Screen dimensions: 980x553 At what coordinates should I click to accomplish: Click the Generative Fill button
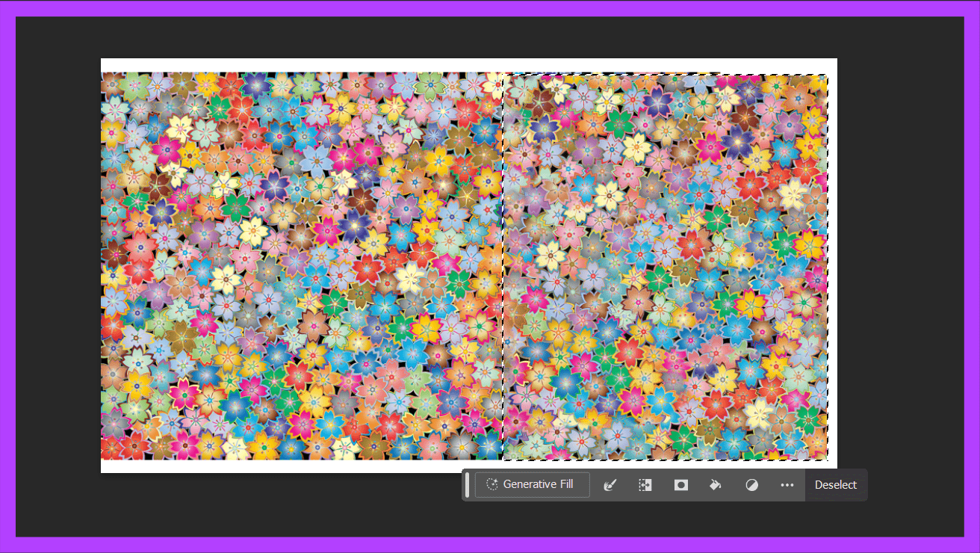[x=532, y=484]
